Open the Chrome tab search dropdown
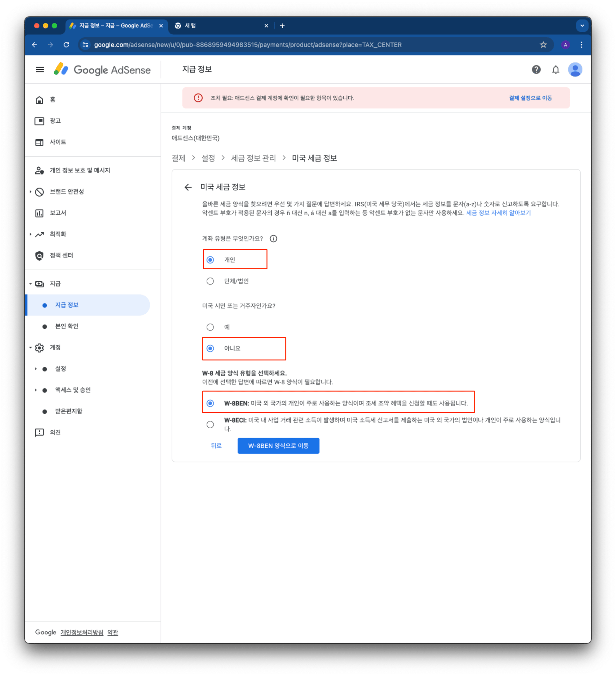 [582, 26]
